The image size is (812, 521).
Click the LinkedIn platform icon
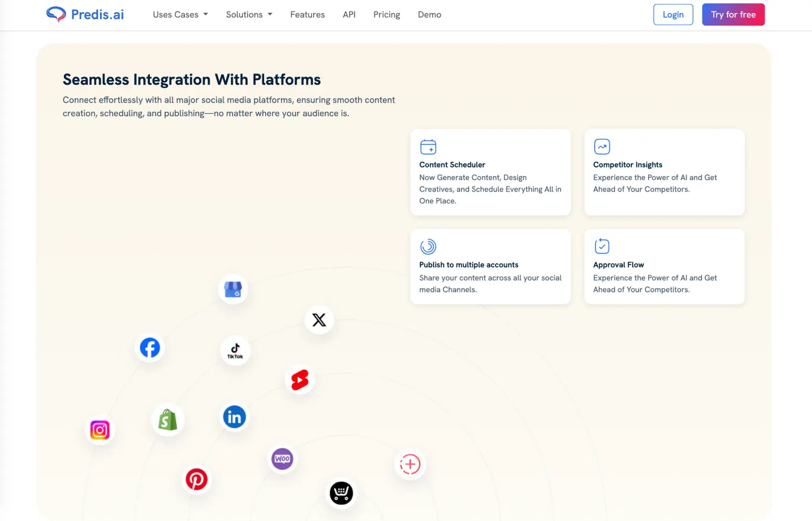click(234, 417)
